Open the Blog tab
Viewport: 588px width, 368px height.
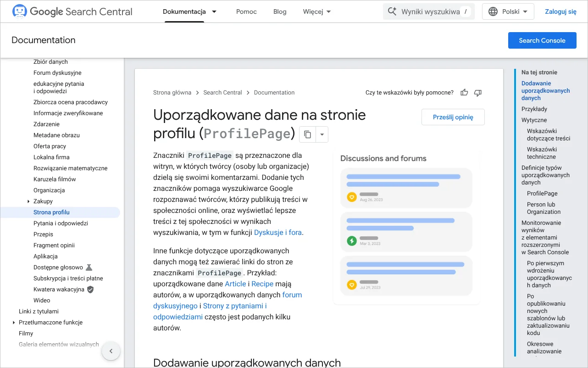pyautogui.click(x=280, y=11)
